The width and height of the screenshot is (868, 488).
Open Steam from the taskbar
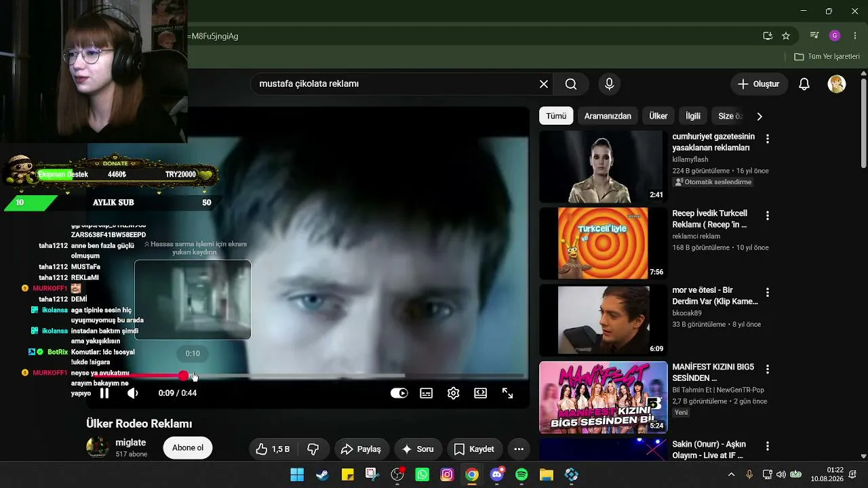[322, 474]
